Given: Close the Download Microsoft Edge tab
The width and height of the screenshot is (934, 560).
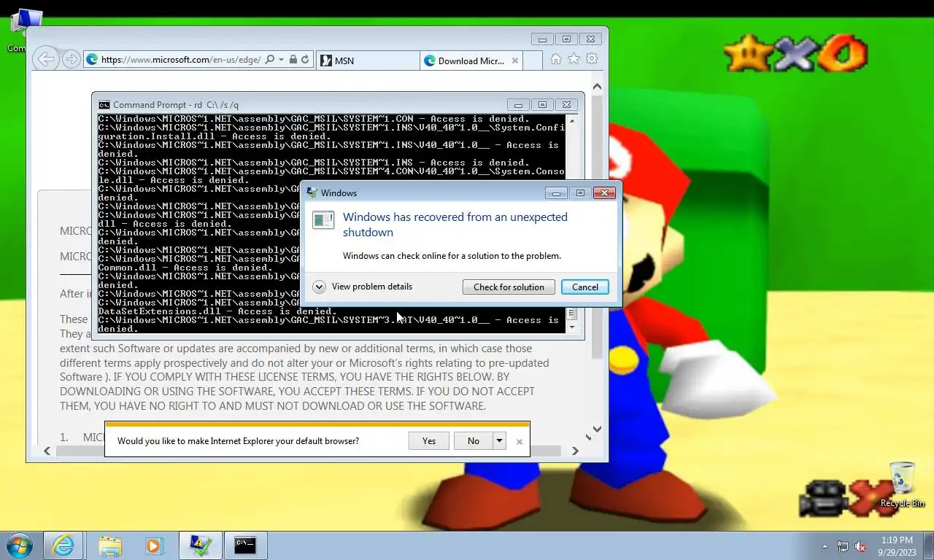Looking at the screenshot, I should click(x=515, y=61).
